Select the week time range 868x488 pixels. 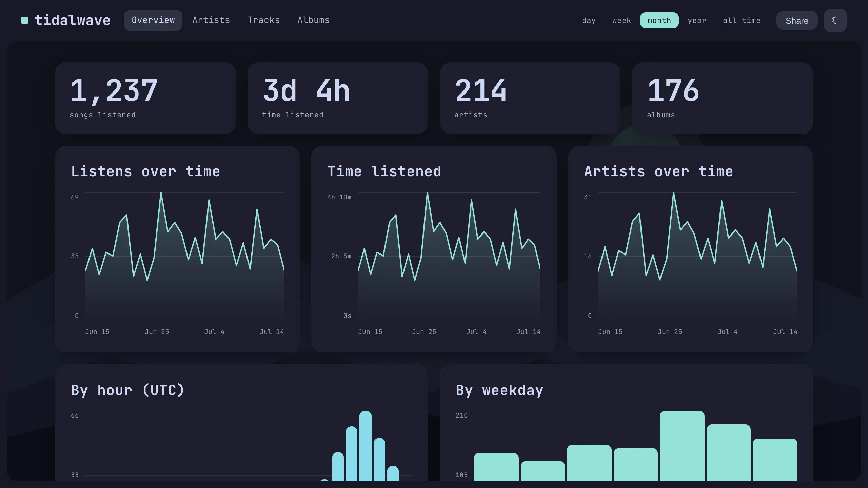[x=622, y=20]
